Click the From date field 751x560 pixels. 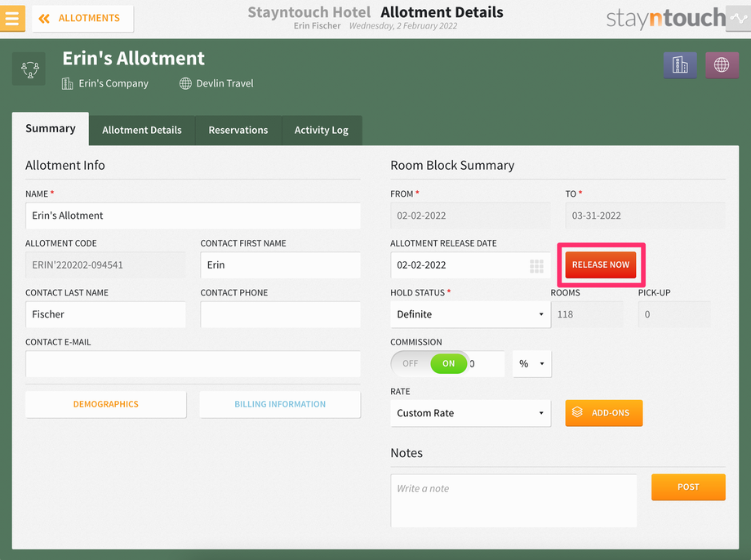[x=470, y=216]
